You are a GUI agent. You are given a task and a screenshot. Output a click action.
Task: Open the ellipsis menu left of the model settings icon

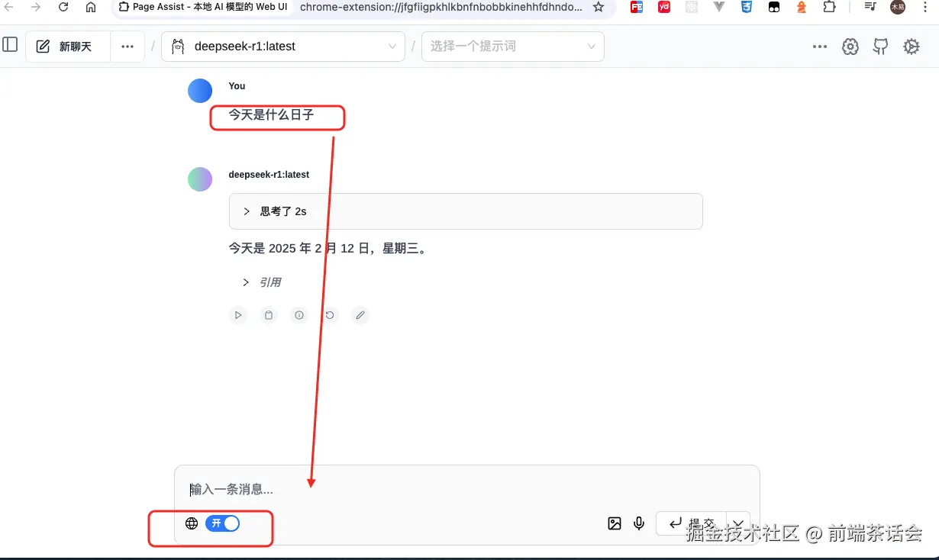820,47
